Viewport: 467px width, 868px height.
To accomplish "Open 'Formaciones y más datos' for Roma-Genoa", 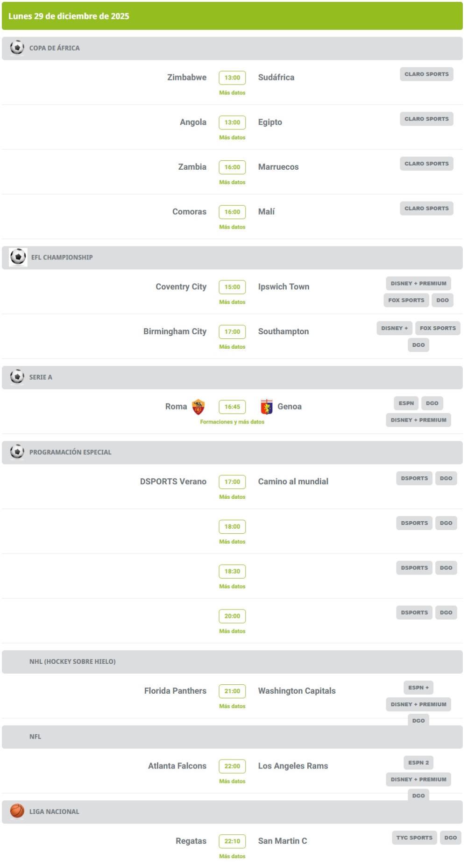I will point(232,422).
